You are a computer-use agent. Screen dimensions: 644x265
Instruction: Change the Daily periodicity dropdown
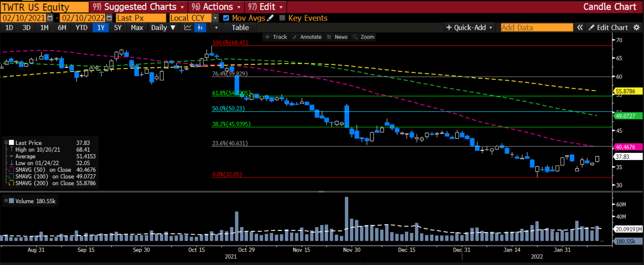(163, 28)
